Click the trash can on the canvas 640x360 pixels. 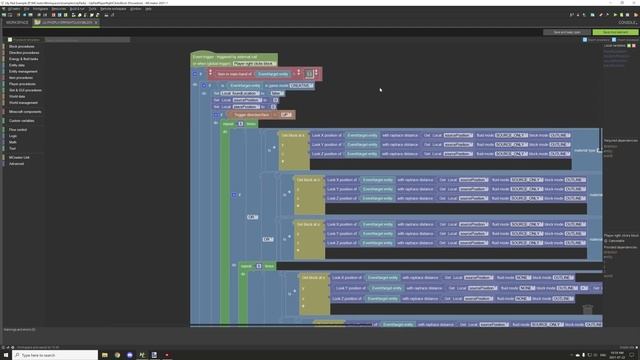(x=587, y=310)
